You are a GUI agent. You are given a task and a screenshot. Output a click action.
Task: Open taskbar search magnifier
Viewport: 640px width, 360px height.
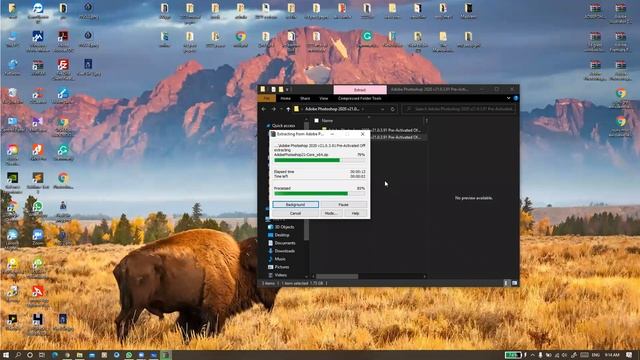(x=18, y=355)
